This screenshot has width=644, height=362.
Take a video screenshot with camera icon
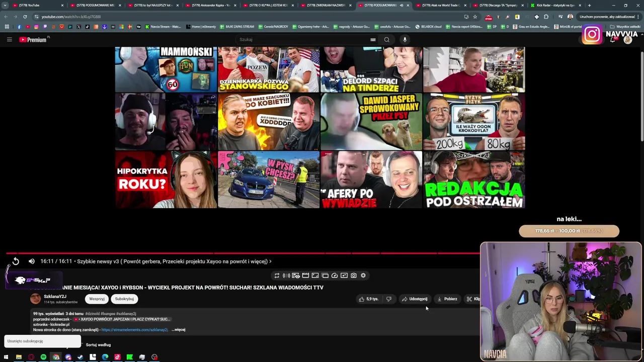pyautogui.click(x=354, y=276)
